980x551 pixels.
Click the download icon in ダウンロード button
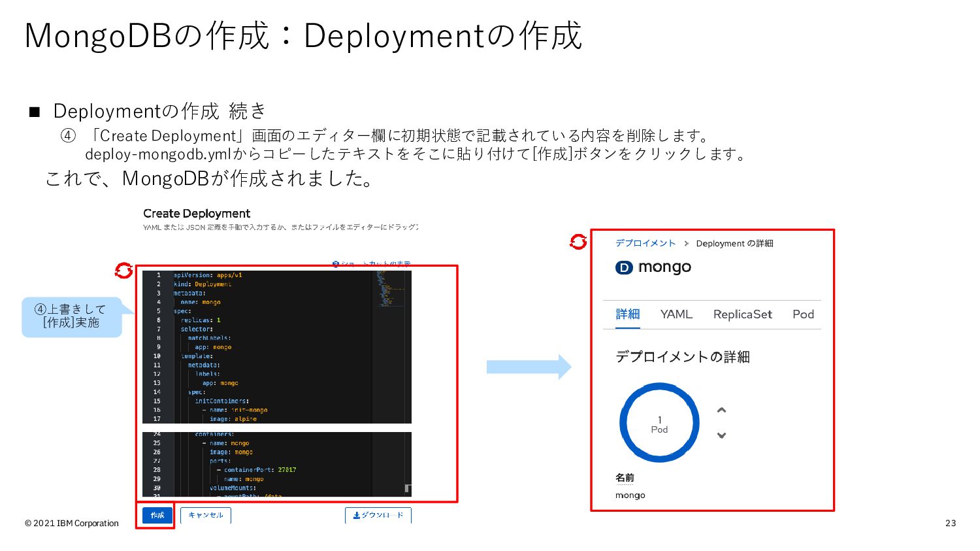tap(357, 515)
